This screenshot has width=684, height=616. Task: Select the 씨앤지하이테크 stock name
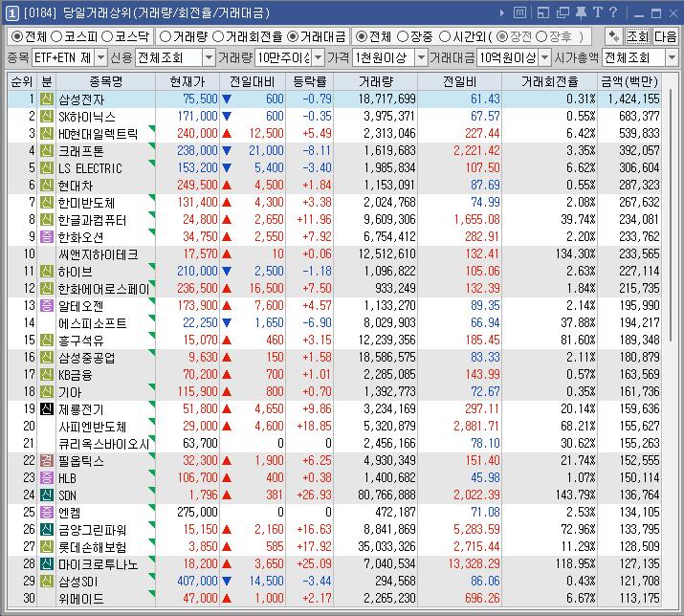tap(99, 254)
